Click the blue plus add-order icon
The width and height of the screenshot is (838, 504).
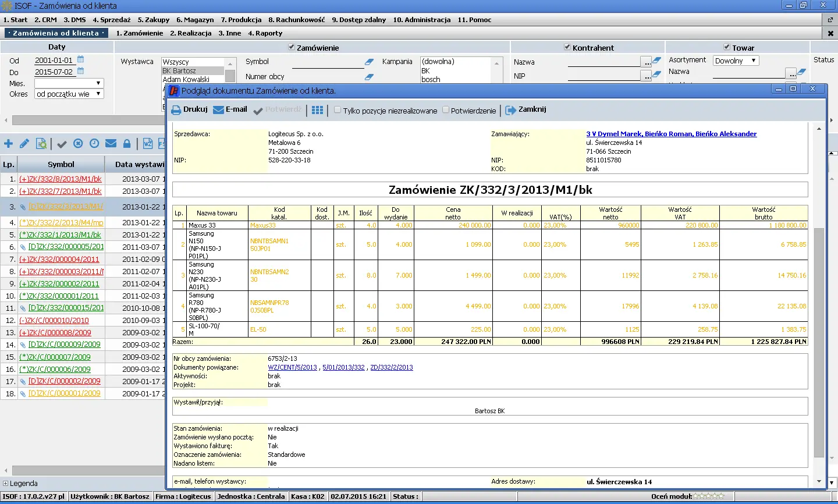pyautogui.click(x=9, y=144)
